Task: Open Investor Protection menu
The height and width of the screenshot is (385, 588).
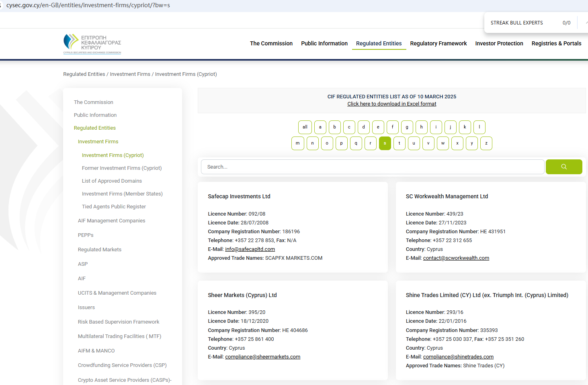Action: tap(499, 43)
